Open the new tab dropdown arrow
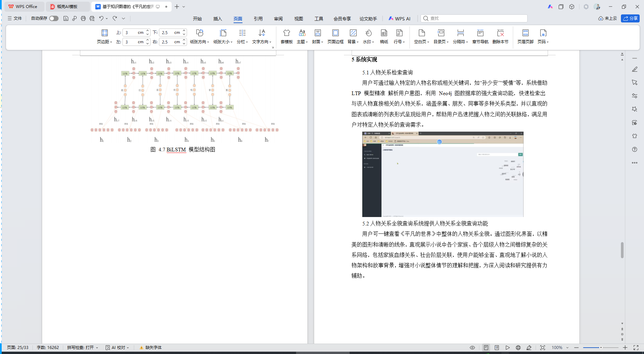This screenshot has height=354, width=644. [x=184, y=7]
